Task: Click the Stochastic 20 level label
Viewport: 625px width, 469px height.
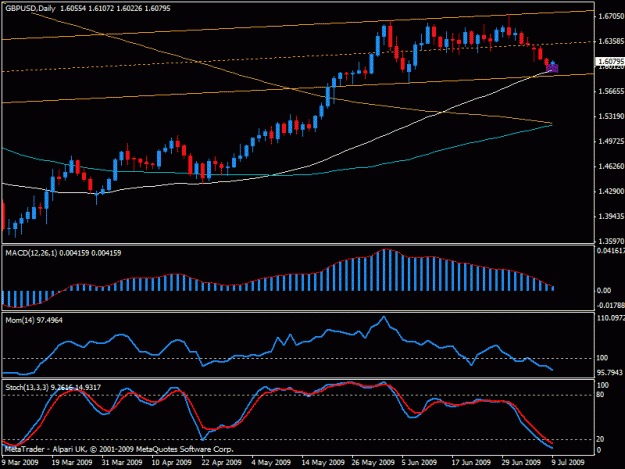Action: [600, 439]
